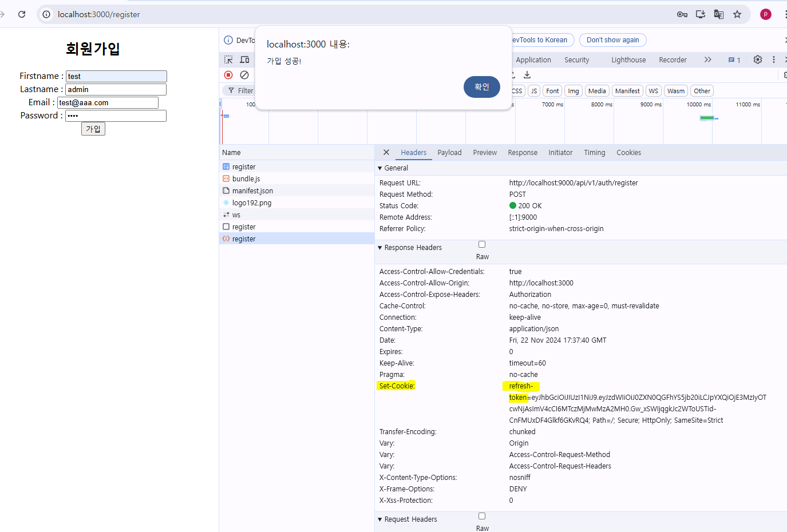Select the bundle.js request row

click(x=296, y=179)
